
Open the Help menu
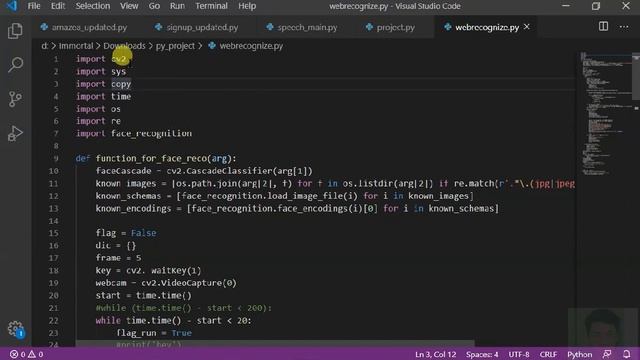point(247,6)
